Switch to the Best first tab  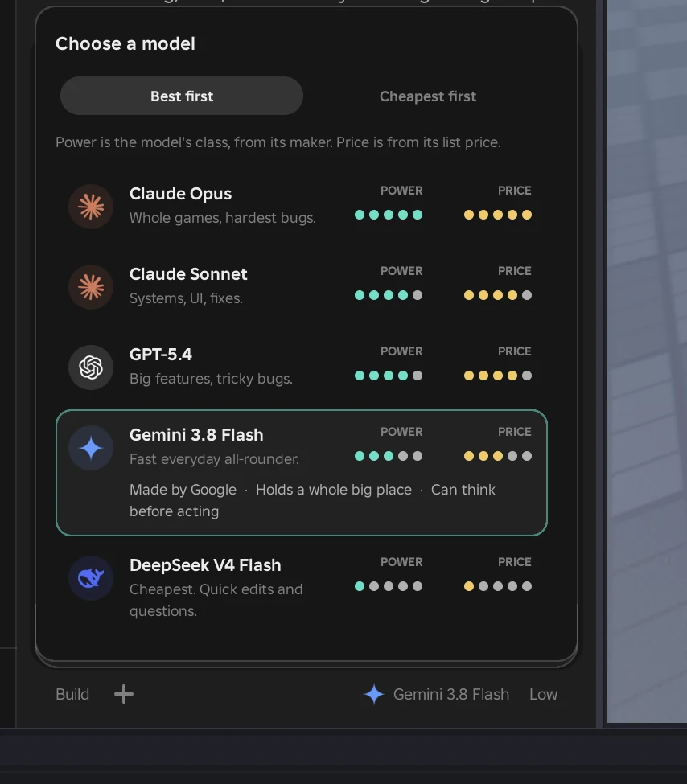182,96
